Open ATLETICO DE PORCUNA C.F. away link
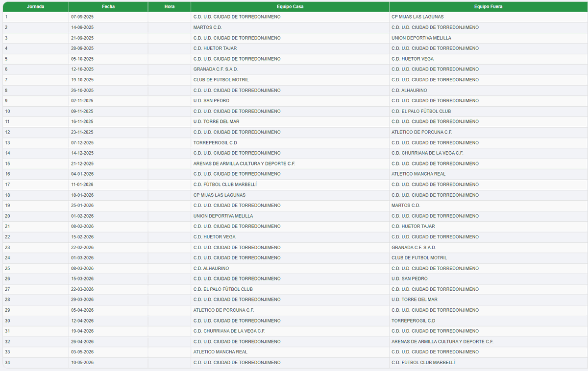The image size is (588, 371). 425,132
